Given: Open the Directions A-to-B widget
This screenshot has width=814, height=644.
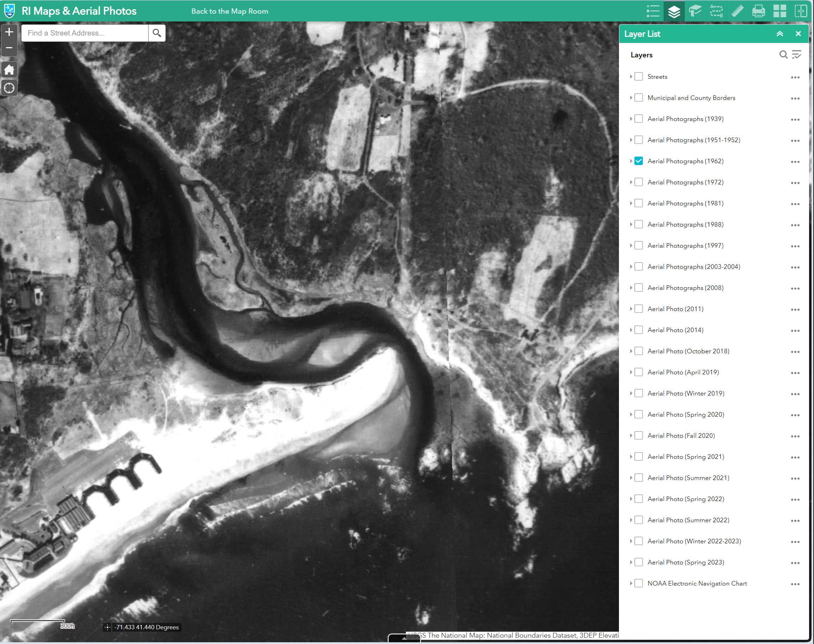Looking at the screenshot, I should tap(716, 11).
